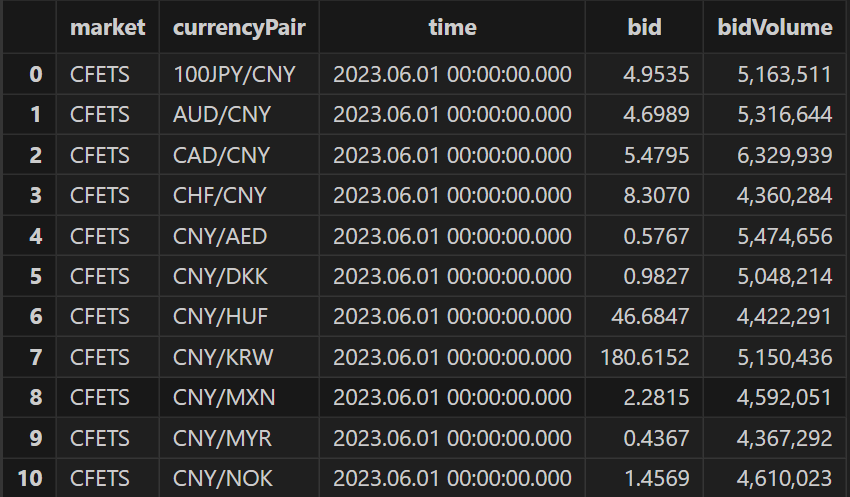This screenshot has width=850, height=497.
Task: Click row index 10
Action: (x=30, y=478)
